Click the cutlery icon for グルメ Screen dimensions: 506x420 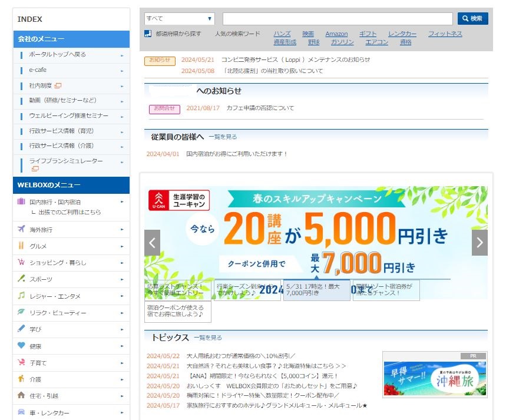21,246
